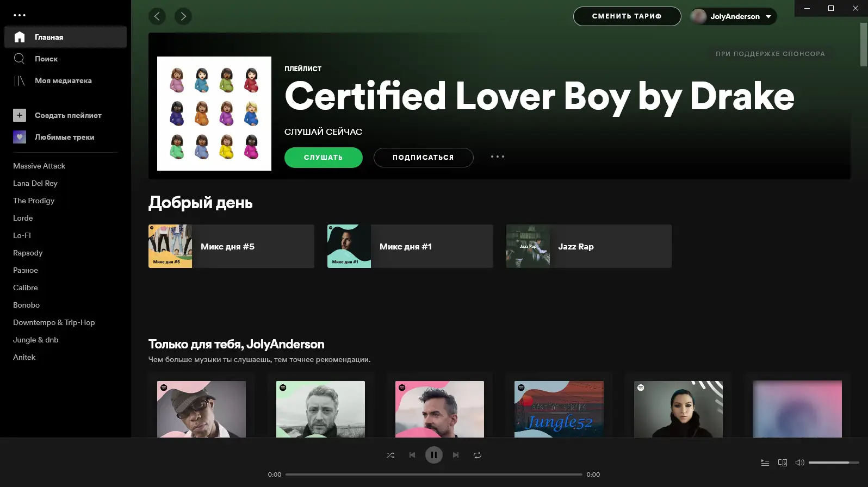Screen dimensions: 868x487
Task: Open The Prodigy playlist
Action: (34, 201)
